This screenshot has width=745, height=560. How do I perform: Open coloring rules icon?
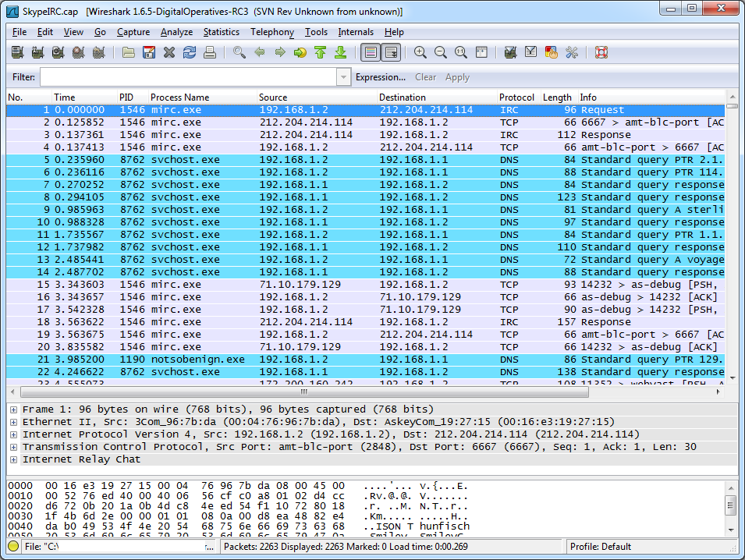[x=552, y=52]
